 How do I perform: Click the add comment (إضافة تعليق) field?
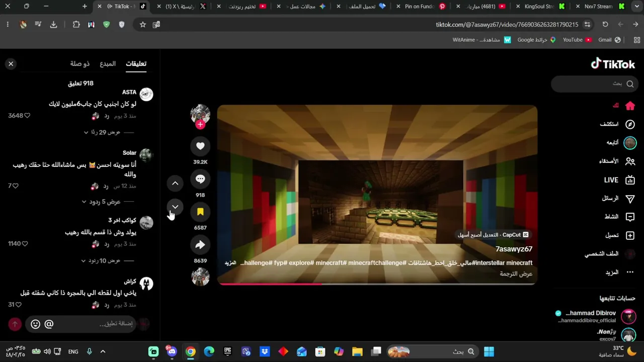coord(80,324)
